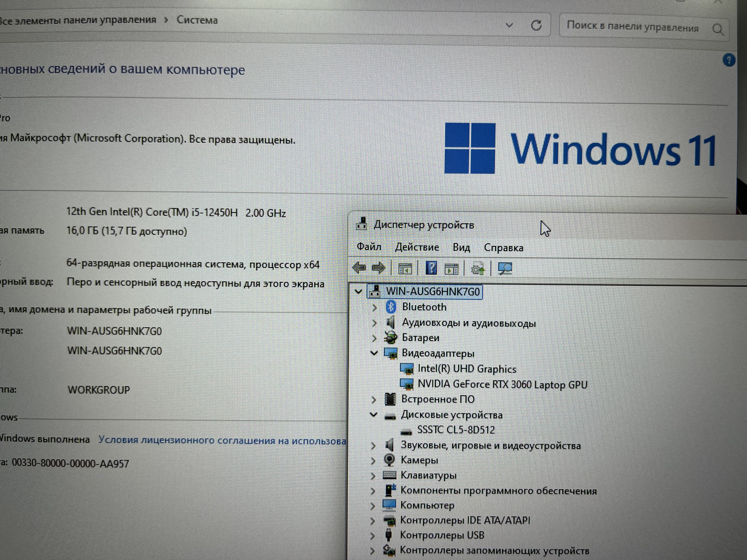Expand the Bluetooth device category
Image resolution: width=747 pixels, height=560 pixels.
(374, 307)
